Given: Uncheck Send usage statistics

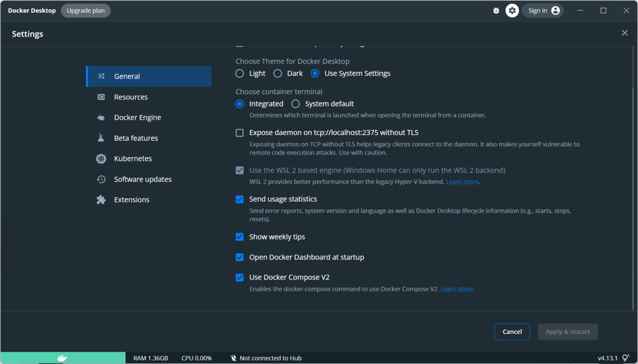Looking at the screenshot, I should pyautogui.click(x=240, y=199).
